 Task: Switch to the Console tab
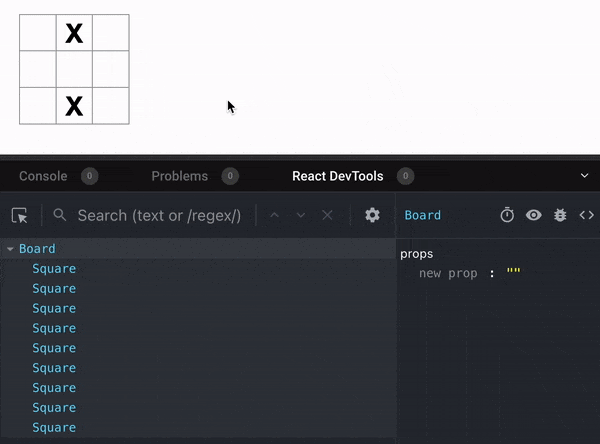pos(43,176)
